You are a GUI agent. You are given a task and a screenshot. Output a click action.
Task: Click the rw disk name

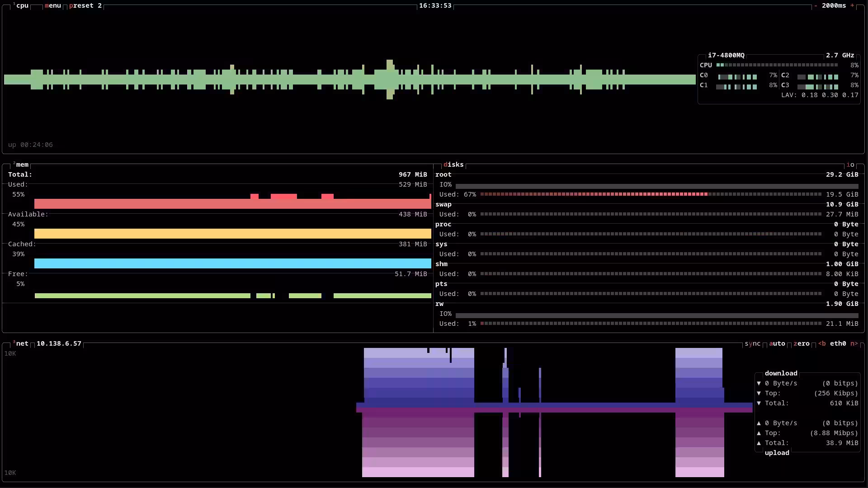(439, 304)
